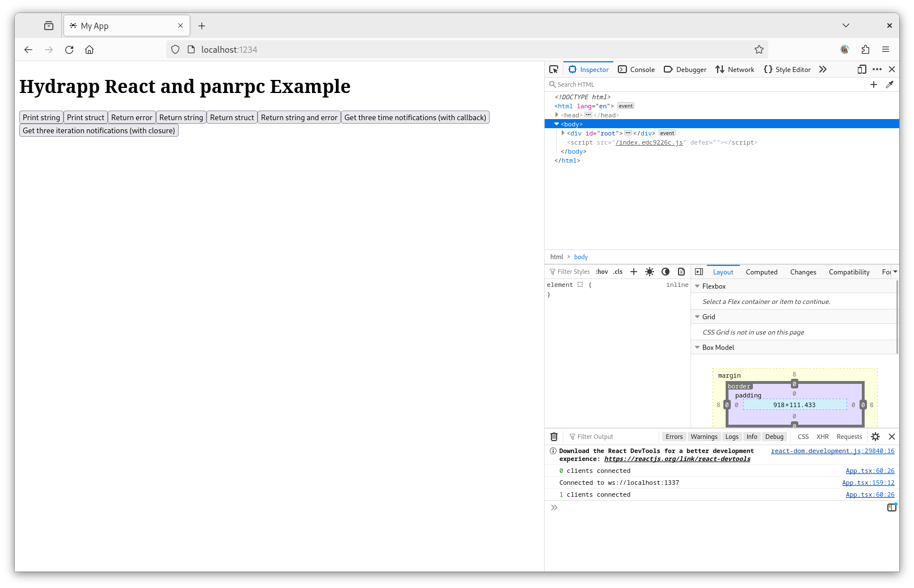Click Get three time notifications button
914x588 pixels.
click(415, 117)
